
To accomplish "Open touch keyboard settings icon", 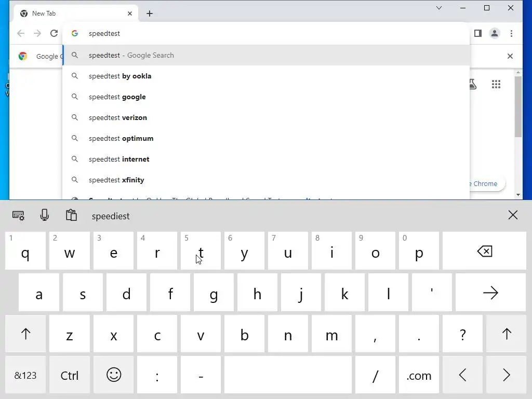I will 18,216.
